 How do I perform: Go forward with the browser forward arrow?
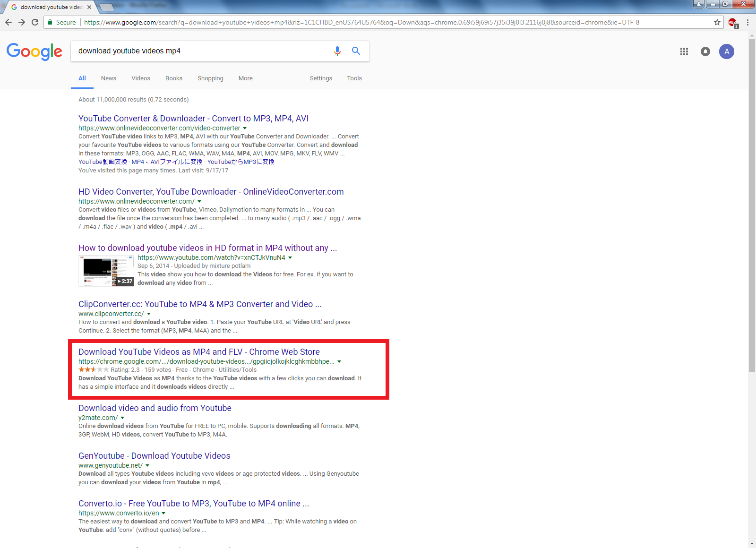(22, 22)
